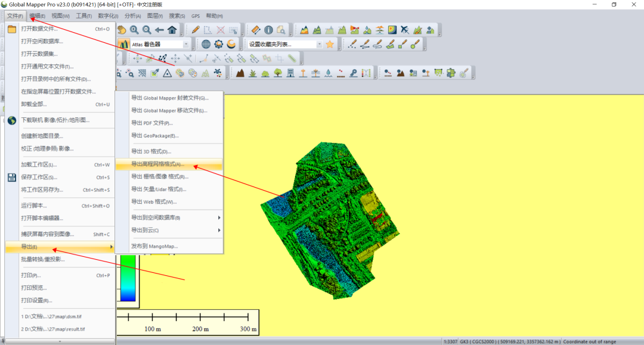The image size is (644, 345).
Task: Select the pencil digitizer tool
Action: (196, 30)
